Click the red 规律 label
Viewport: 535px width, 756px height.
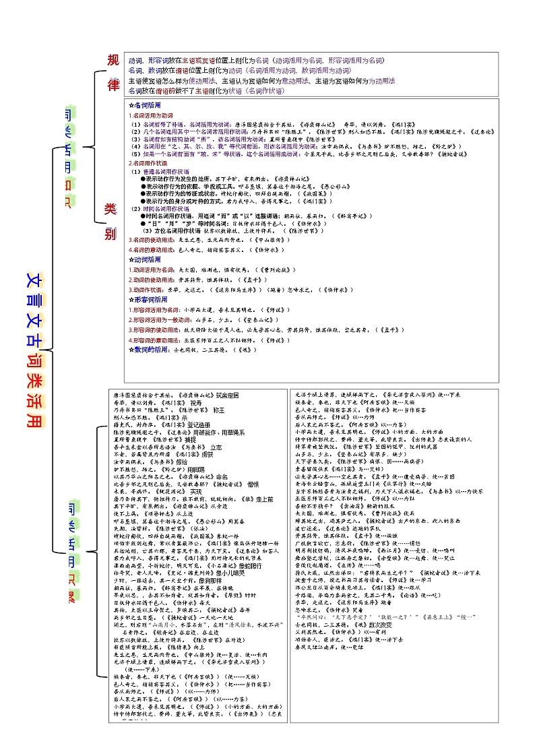click(x=113, y=73)
